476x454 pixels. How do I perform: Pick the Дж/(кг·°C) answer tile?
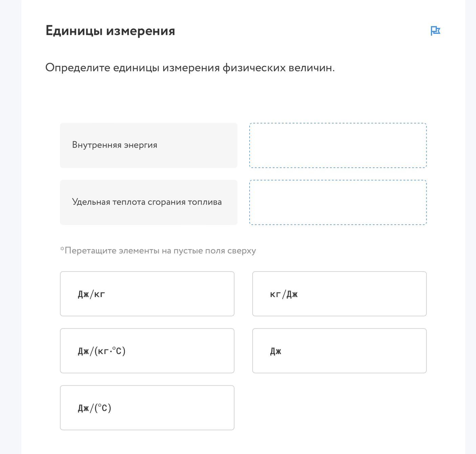coord(147,351)
